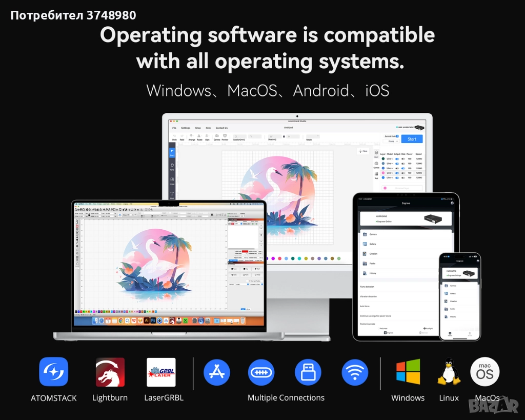
Task: Click the App Store connection icon
Action: point(217,372)
